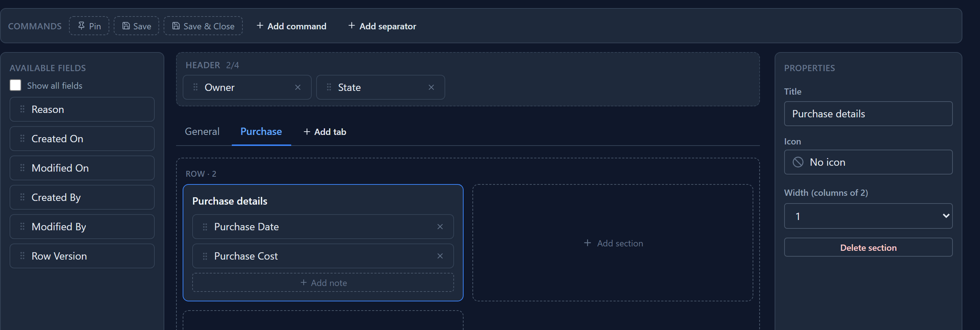Click Add note in Purchase details
This screenshot has height=330, width=980.
323,282
